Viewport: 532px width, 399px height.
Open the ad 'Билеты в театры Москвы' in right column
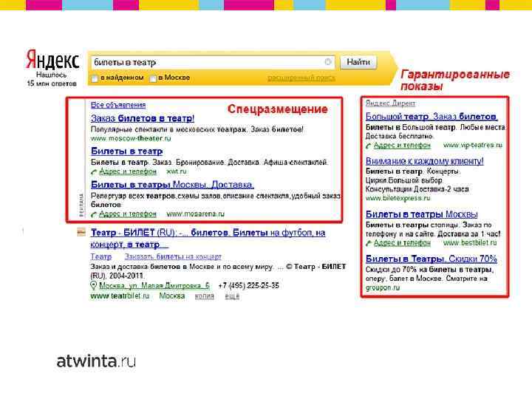(422, 214)
